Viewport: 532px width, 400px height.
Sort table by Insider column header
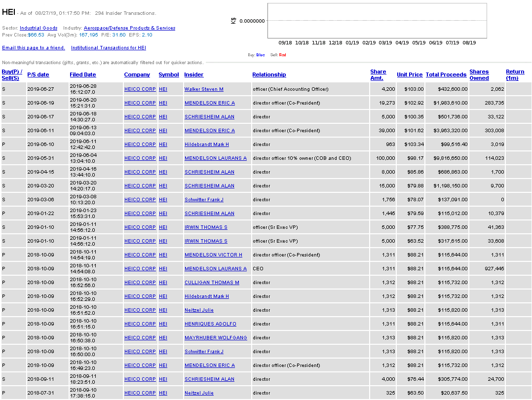coord(194,74)
